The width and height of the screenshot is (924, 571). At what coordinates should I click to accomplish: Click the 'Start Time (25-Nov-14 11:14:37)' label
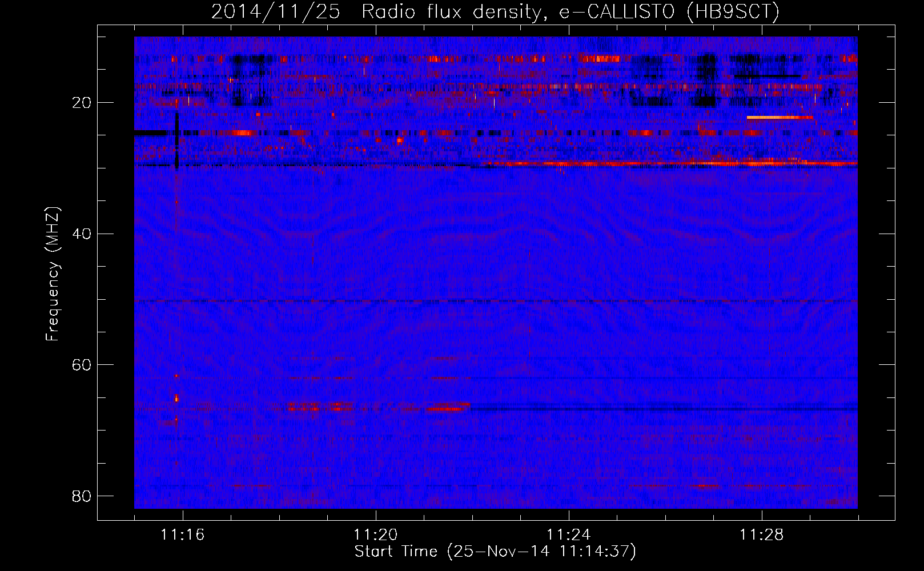(x=495, y=552)
